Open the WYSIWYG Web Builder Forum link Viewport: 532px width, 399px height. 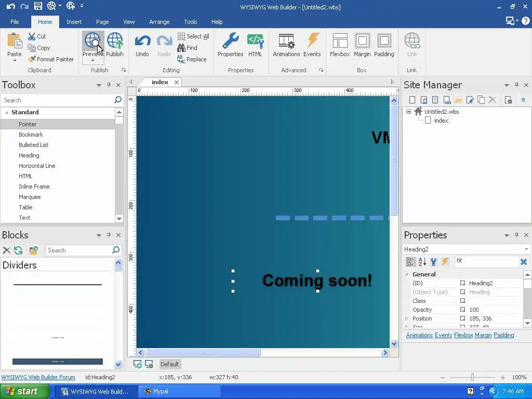pos(38,377)
